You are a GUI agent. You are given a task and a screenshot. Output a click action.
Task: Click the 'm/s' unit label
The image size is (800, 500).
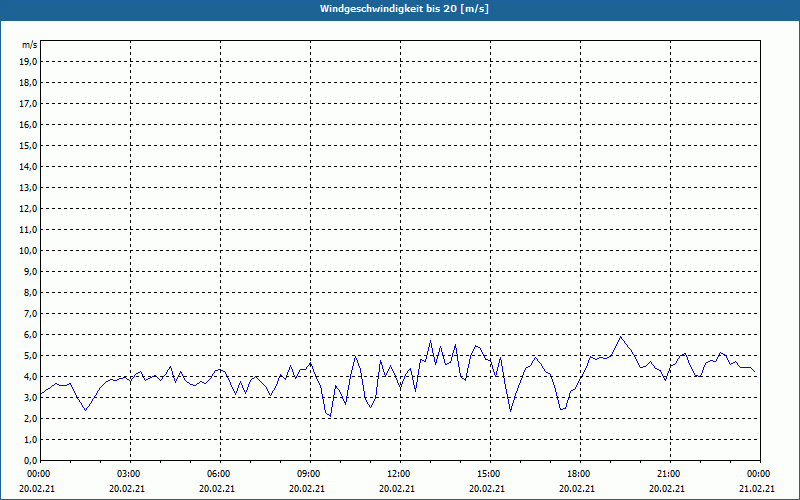pyautogui.click(x=30, y=45)
